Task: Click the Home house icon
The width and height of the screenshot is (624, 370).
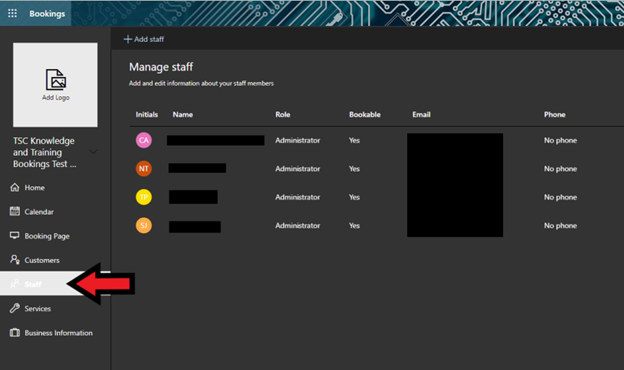Action: click(15, 187)
